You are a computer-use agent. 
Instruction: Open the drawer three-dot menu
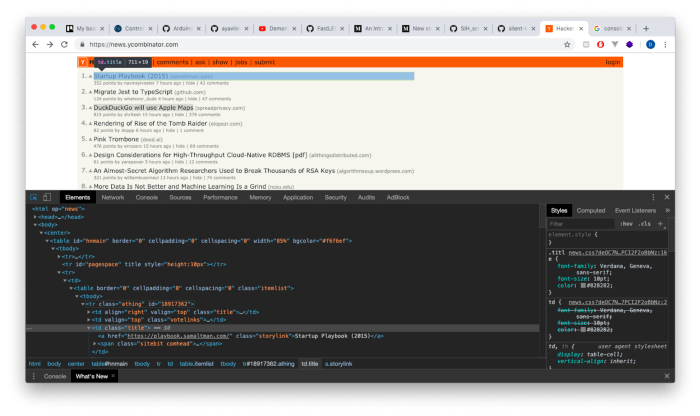(33, 376)
